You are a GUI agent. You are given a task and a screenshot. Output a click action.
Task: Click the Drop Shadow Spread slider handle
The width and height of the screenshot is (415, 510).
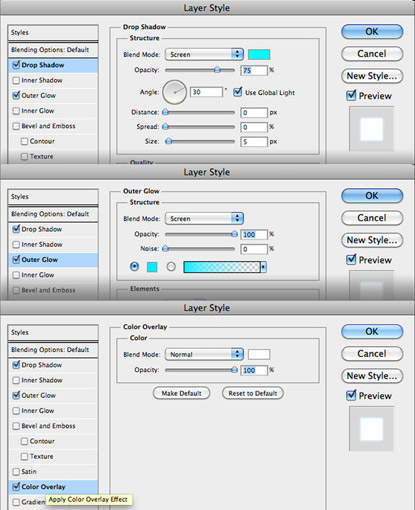point(165,127)
